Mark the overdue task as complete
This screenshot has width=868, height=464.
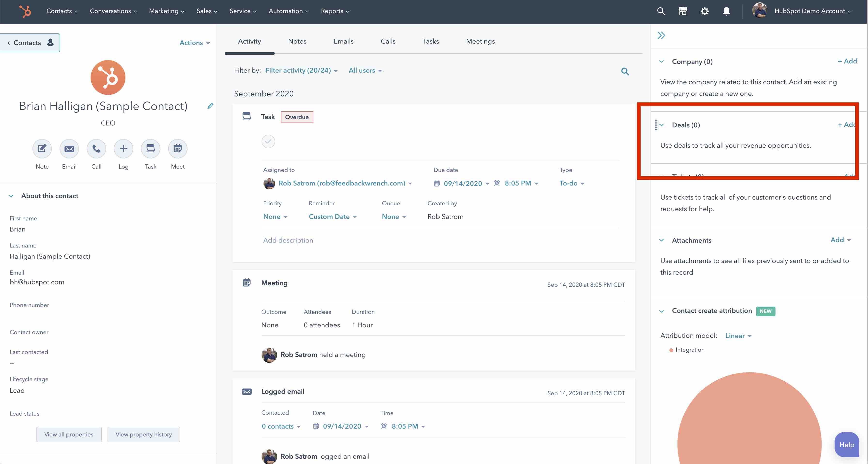[268, 141]
